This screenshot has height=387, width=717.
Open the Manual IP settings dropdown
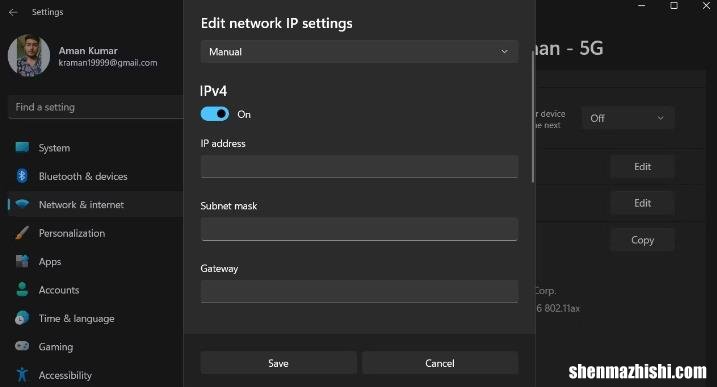pos(359,52)
